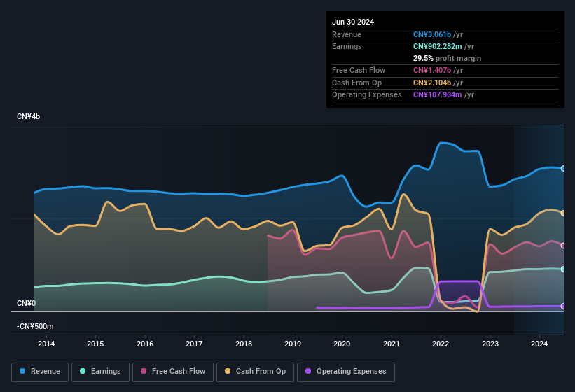This screenshot has height=392, width=575.
Task: Click the CN¥902.282m earnings value
Action: 438,46
